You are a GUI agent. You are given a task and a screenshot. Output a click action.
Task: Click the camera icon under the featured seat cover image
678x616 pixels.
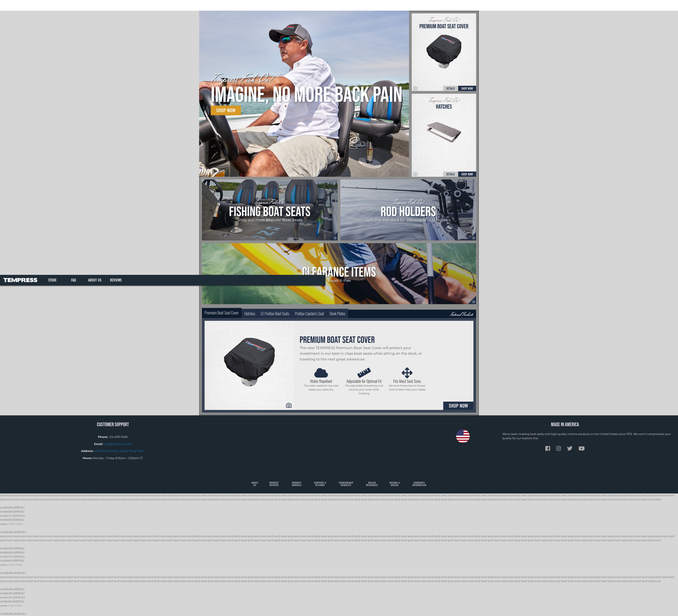click(x=288, y=406)
